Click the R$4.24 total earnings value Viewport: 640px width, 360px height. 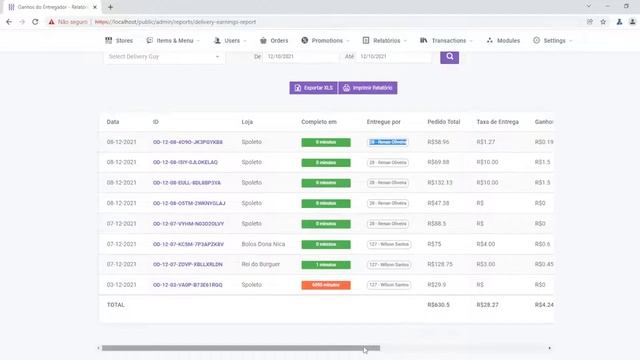coord(544,305)
